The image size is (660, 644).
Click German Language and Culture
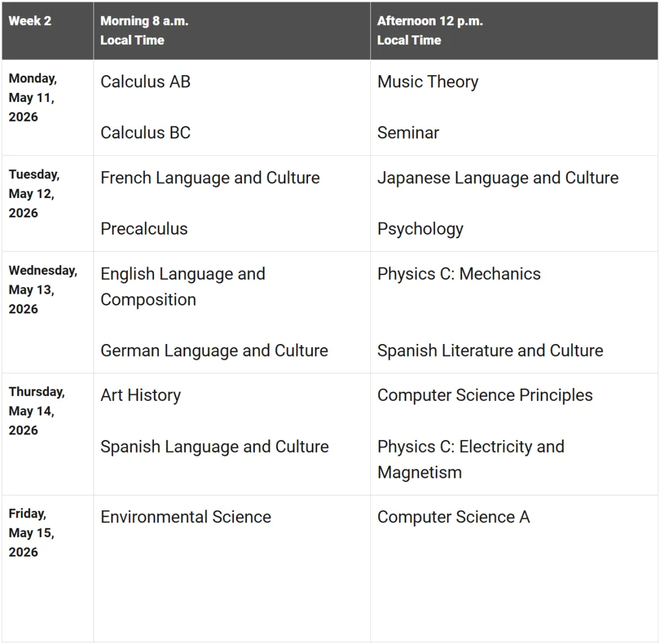point(215,351)
